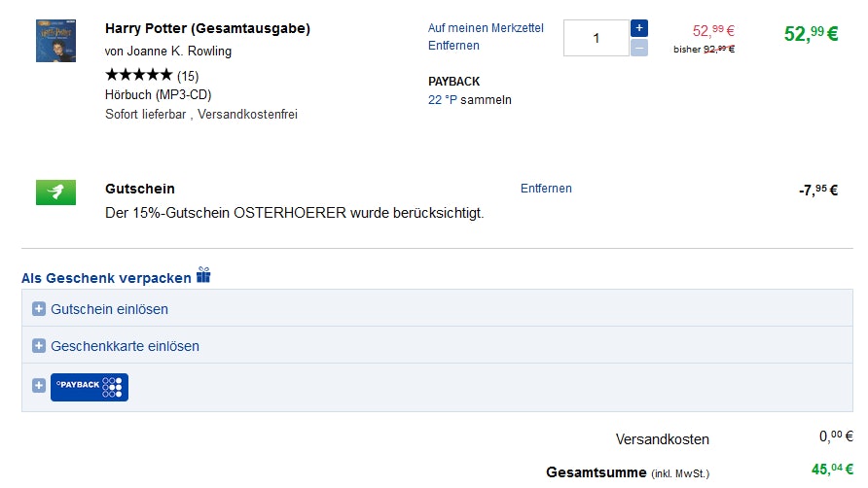Click the five-star rating for the audiobook
868x488 pixels.
[x=138, y=75]
